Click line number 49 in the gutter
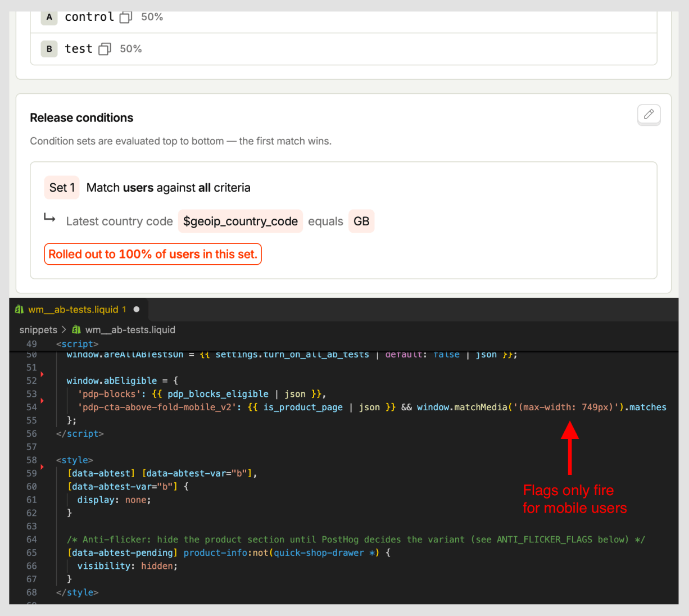689x616 pixels. pos(31,344)
